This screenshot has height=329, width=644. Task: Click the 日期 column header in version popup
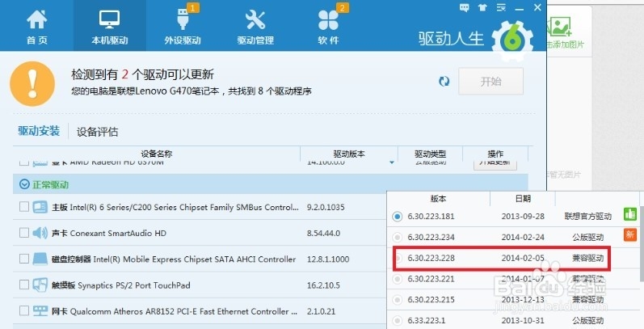pos(523,199)
